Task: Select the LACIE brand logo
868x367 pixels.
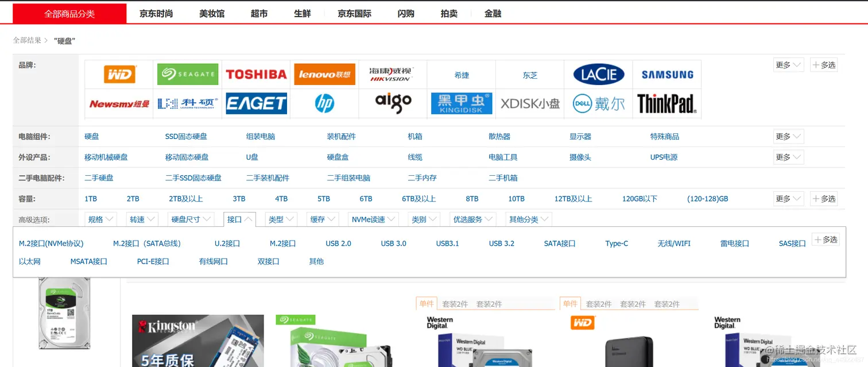Action: point(598,74)
